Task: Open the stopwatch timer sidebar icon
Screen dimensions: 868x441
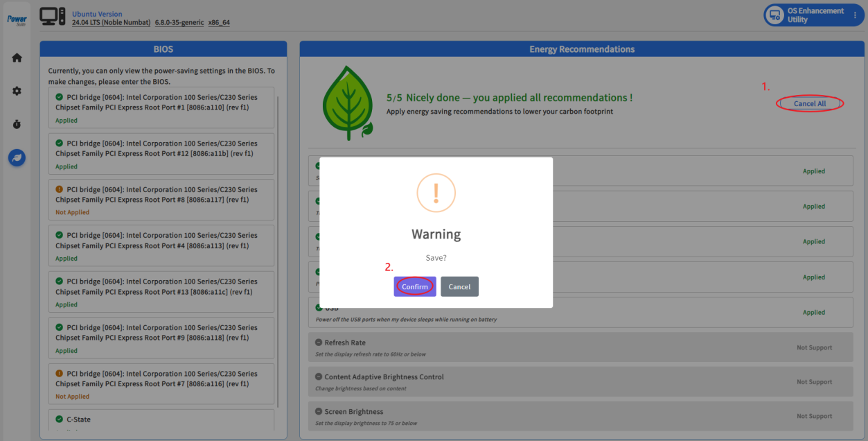Action: 17,125
